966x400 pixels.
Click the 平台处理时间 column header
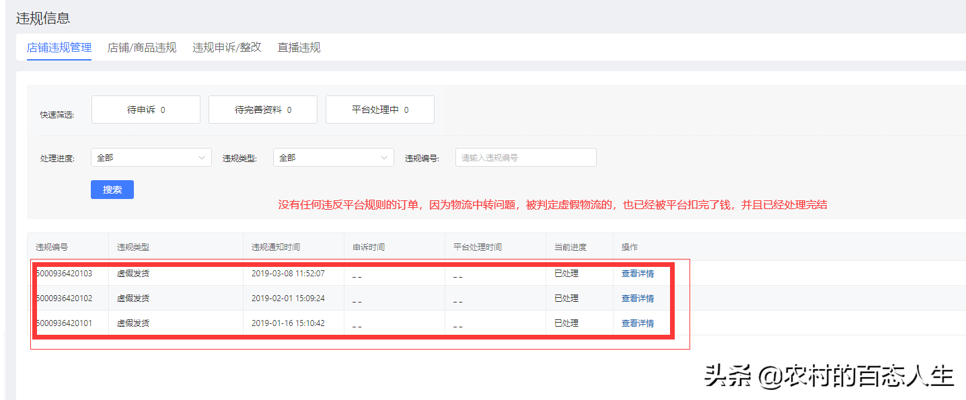pyautogui.click(x=477, y=247)
